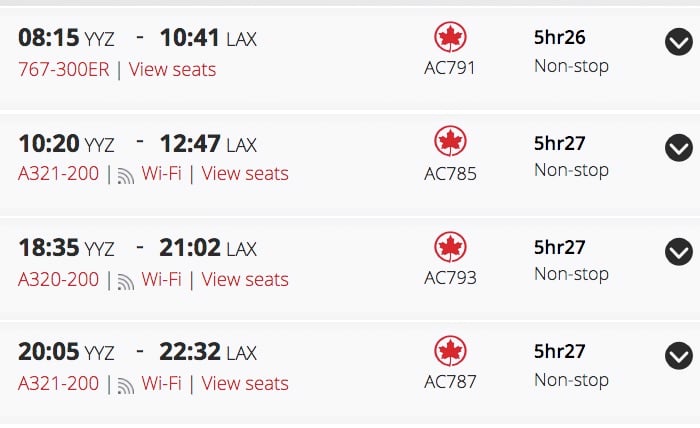Open View seats for the 20:05 flight
Viewport: 700px width, 428px height.
245,383
